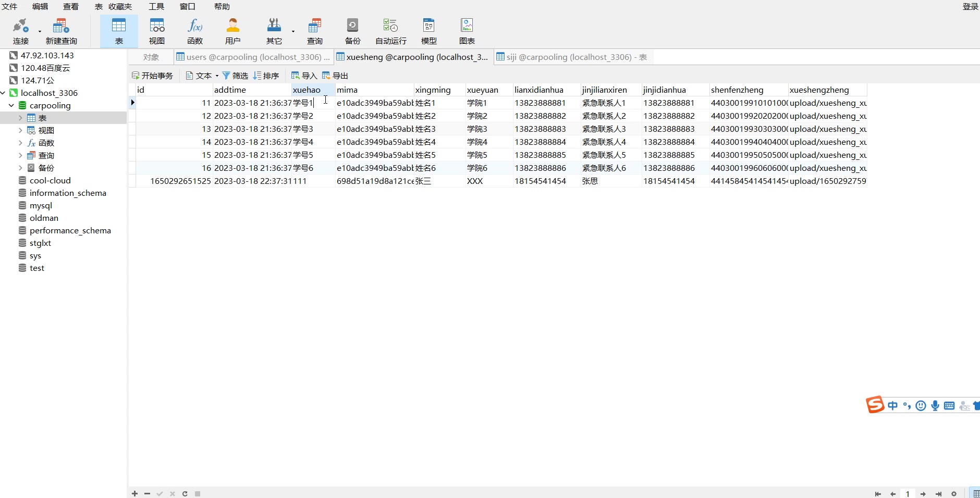Screen dimensions: 980x498
Task: Open the 视图 (View) toolbar icon
Action: click(157, 31)
